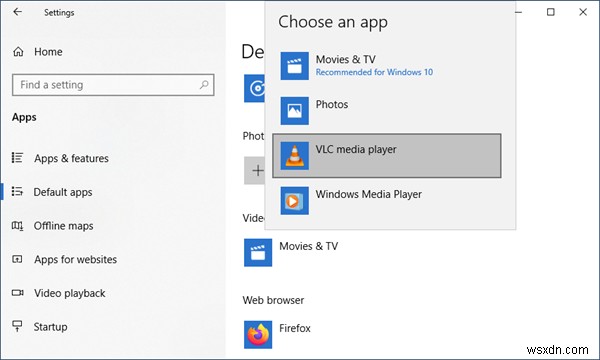The image size is (600, 360).
Task: Open Apps & features section
Action: tap(71, 158)
